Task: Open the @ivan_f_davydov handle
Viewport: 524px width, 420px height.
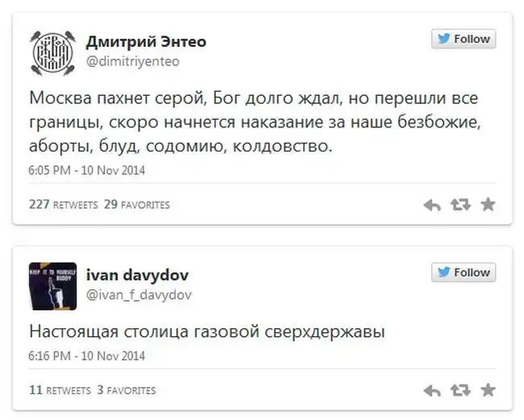Action: tap(139, 294)
